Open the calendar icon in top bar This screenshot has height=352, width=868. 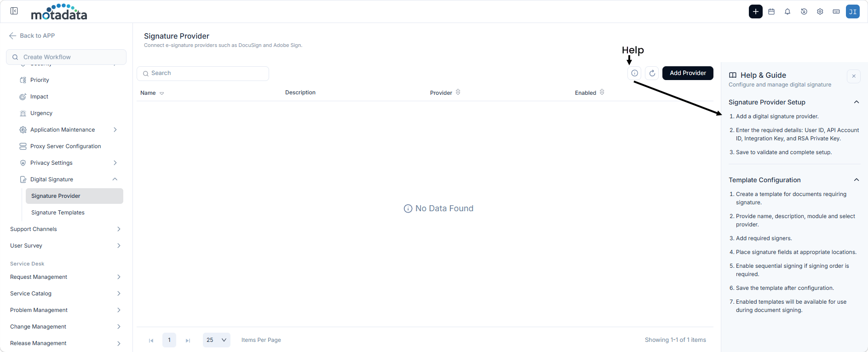(772, 12)
